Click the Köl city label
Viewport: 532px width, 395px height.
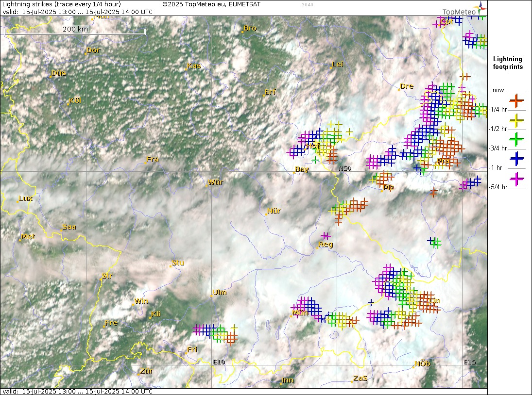75,100
